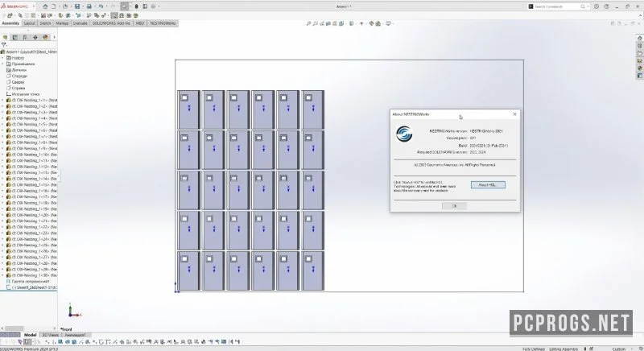Collapse the ribbon with the up chevron

tap(639, 15)
